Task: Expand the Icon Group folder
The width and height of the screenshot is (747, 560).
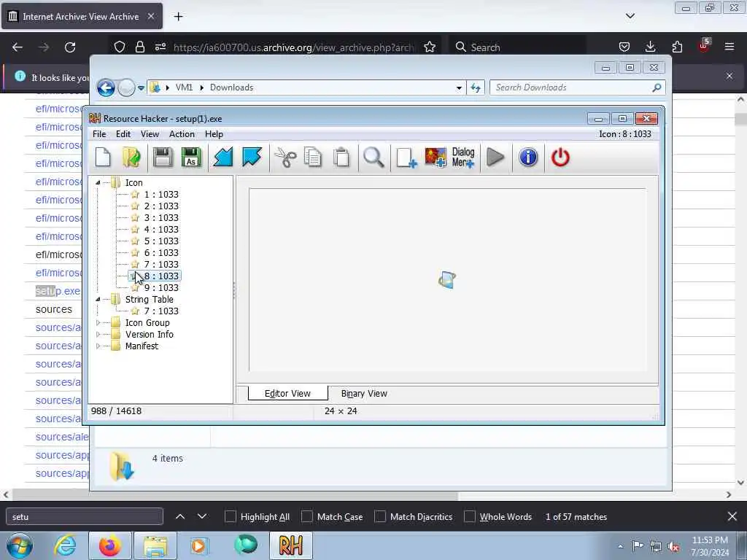Action: [x=98, y=323]
